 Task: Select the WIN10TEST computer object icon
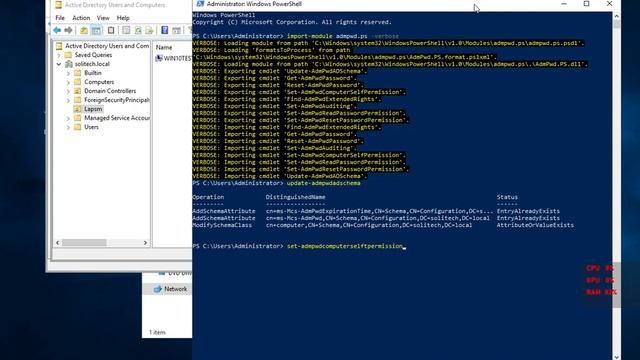tap(159, 58)
